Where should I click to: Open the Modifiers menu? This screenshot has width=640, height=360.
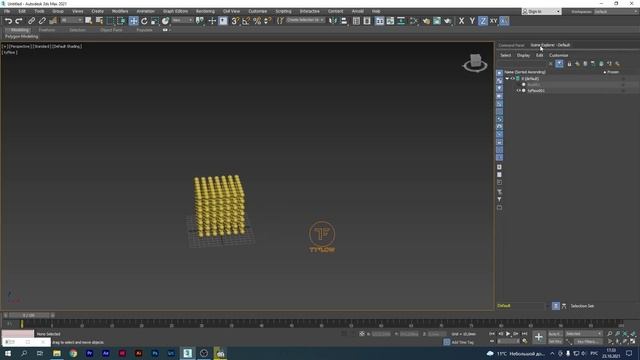pyautogui.click(x=120, y=11)
